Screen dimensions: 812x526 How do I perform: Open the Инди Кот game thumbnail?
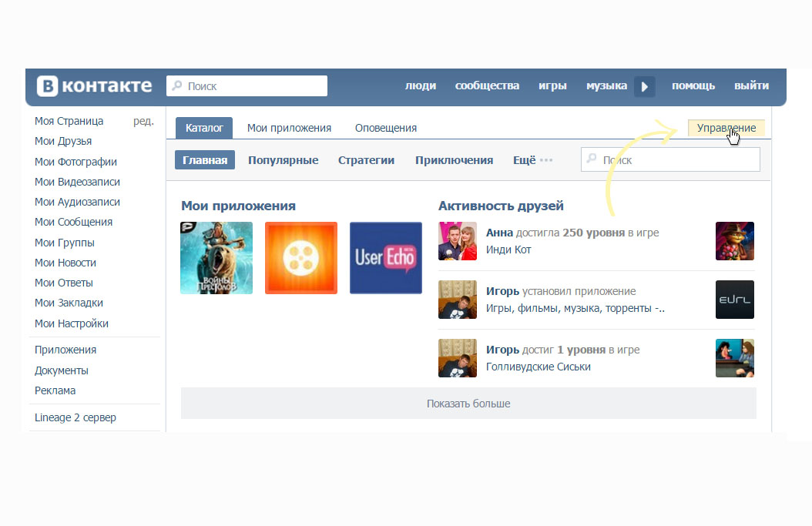click(734, 241)
